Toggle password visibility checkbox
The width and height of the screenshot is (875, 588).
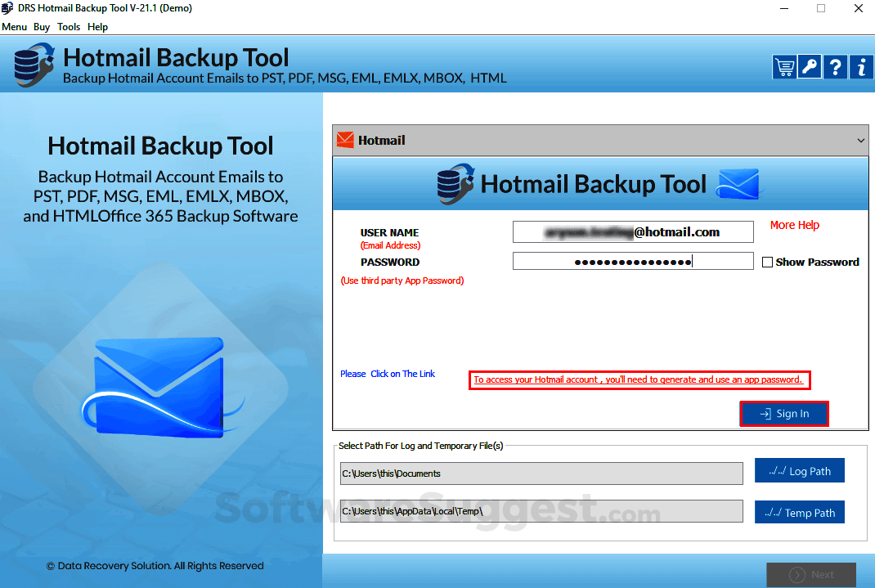(x=767, y=262)
